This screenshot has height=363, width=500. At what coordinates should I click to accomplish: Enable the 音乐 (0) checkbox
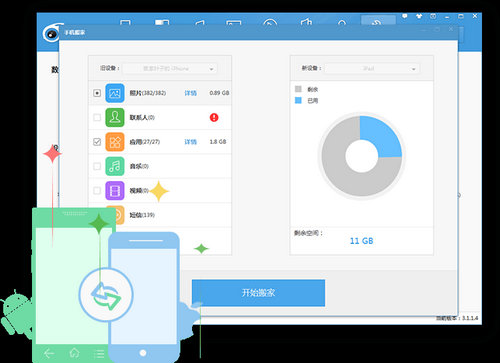[x=97, y=166]
